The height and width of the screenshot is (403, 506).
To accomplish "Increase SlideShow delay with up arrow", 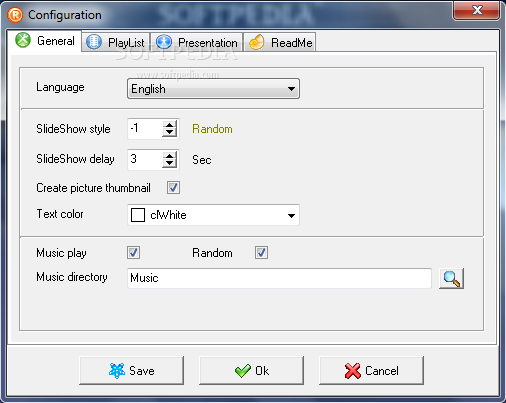I will [x=170, y=156].
